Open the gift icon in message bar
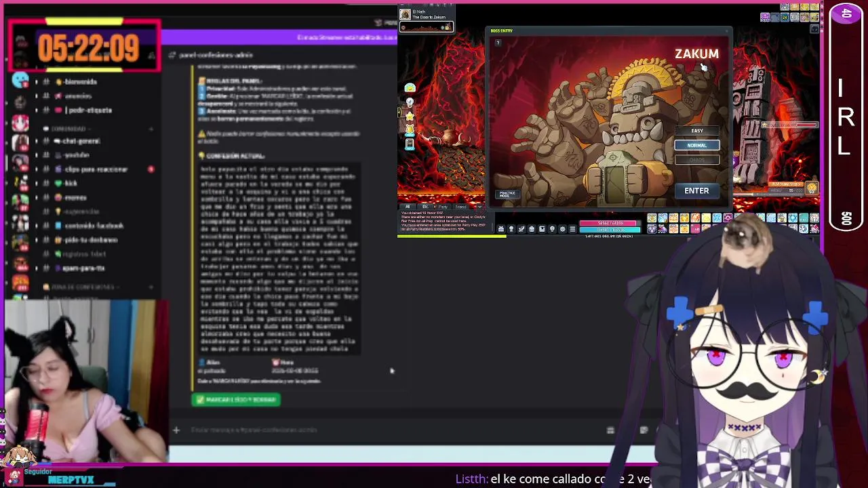Viewport: 868px width, 488px height. click(610, 430)
